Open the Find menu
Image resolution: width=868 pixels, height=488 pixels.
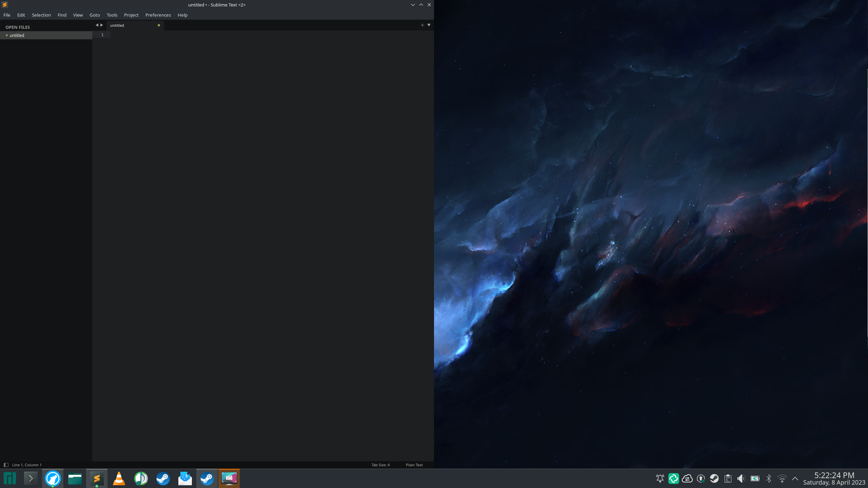pos(62,15)
